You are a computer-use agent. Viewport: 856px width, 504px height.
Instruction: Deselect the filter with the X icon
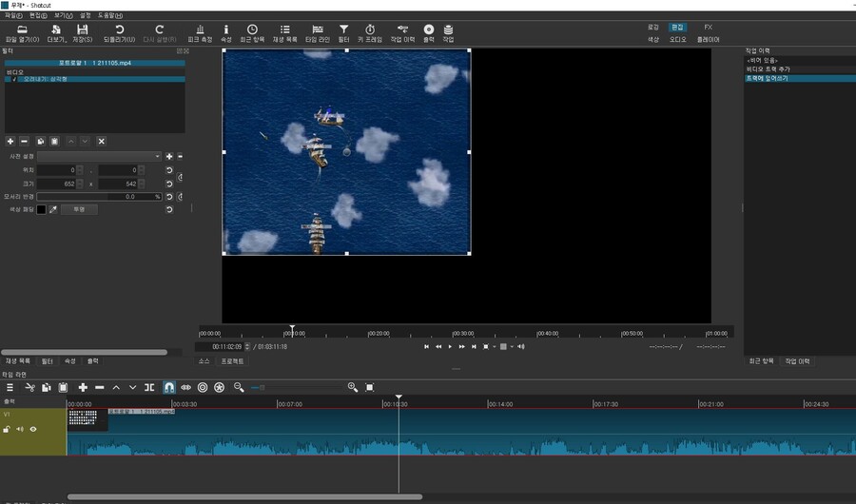click(101, 142)
